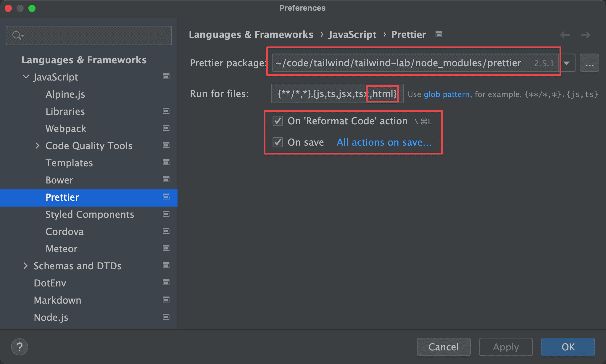Click into the Prettier package path field
The image size is (606, 364).
coord(415,63)
